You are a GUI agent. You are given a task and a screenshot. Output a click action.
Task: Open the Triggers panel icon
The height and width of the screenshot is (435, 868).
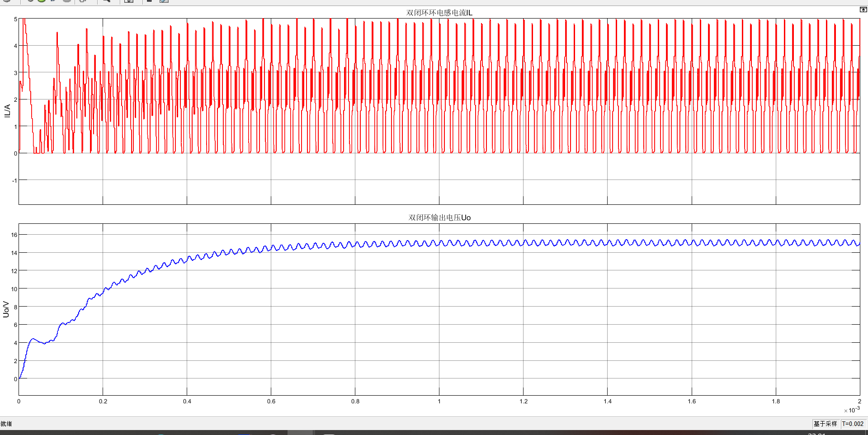coord(149,1)
